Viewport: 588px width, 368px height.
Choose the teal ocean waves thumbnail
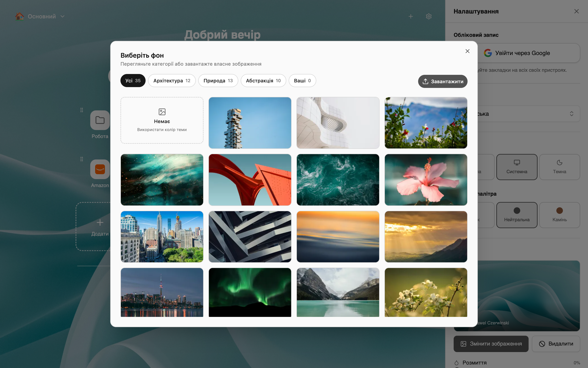pos(338,180)
